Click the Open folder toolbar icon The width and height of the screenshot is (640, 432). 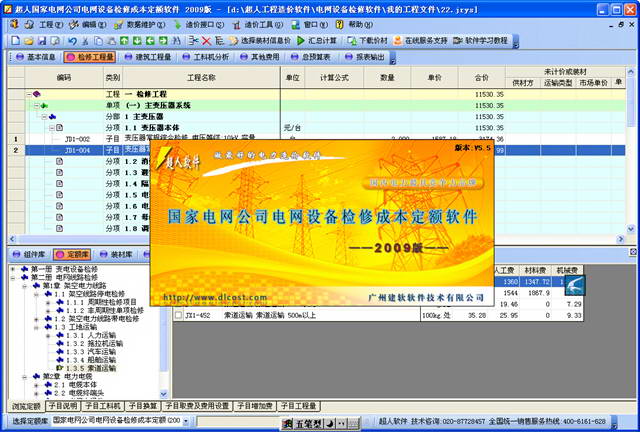click(29, 40)
